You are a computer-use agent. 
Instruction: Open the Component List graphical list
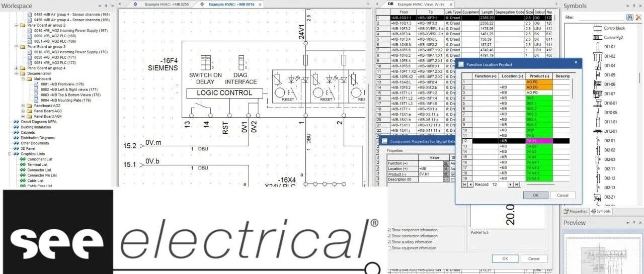40,159
